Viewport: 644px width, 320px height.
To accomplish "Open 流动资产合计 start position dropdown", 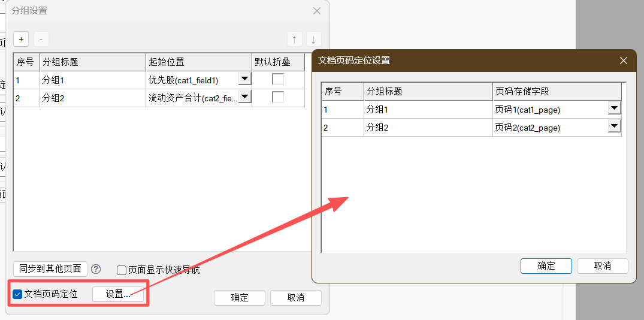I will click(x=244, y=97).
